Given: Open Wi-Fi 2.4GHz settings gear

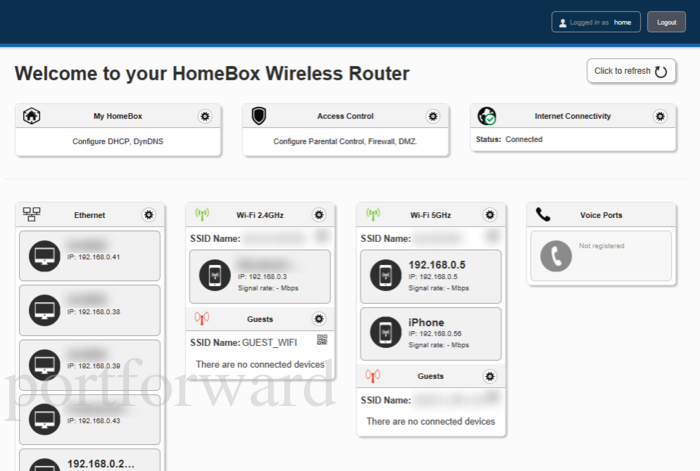Looking at the screenshot, I should (x=319, y=214).
